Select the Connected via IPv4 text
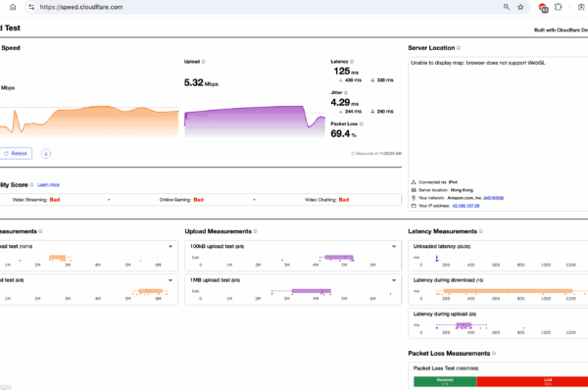The image size is (588, 390). tap(438, 182)
